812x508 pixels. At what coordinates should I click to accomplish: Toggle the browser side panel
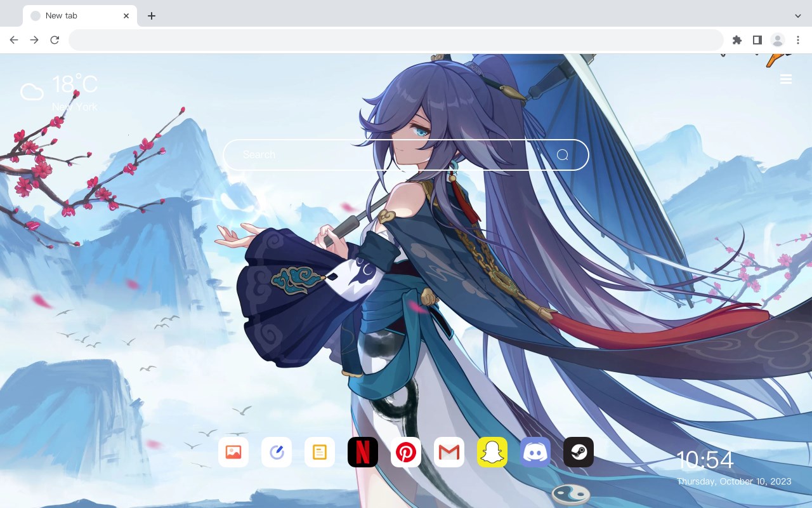tap(757, 40)
